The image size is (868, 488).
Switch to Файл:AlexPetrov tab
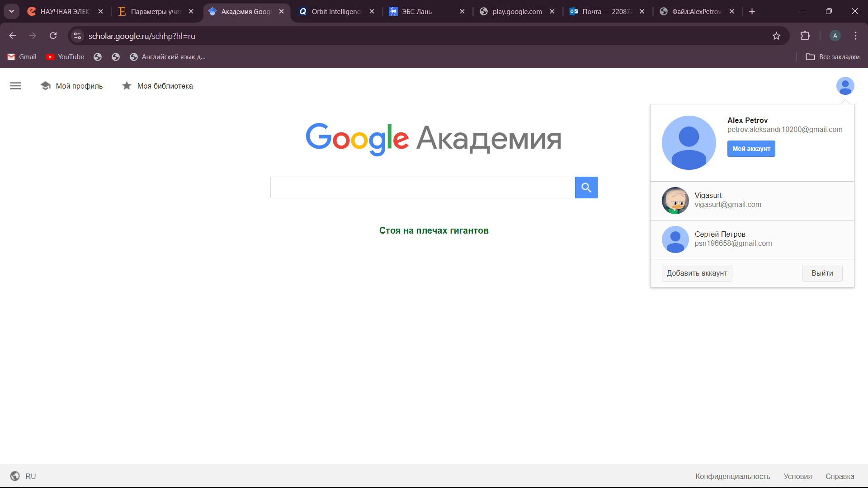(x=697, y=11)
